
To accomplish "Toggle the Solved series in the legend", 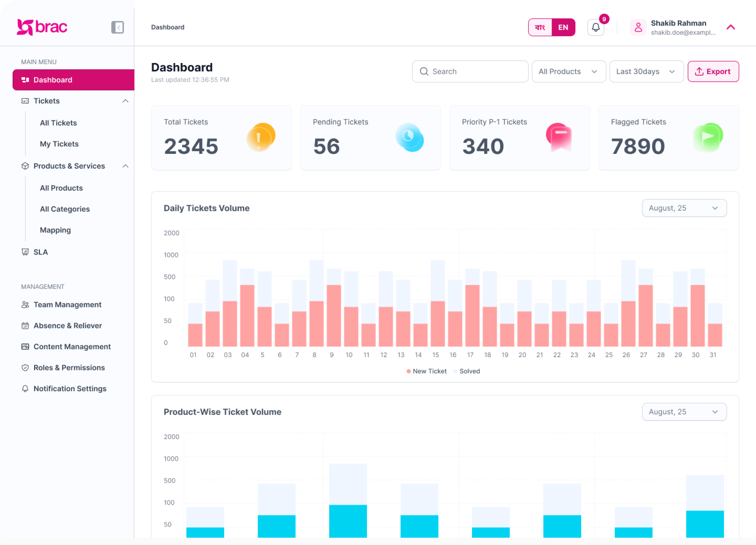I will coord(466,371).
